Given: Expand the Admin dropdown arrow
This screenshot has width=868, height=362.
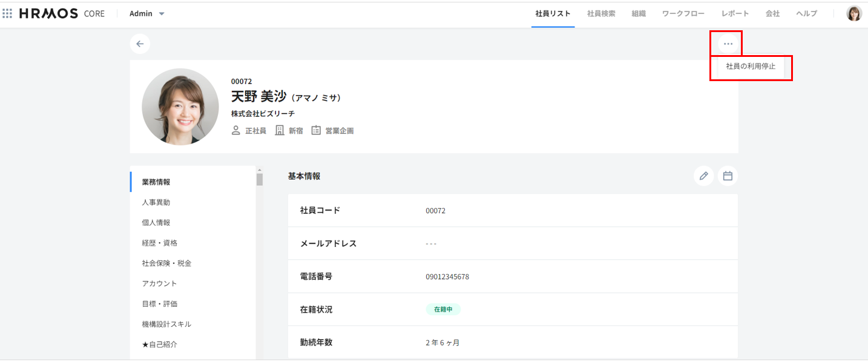Looking at the screenshot, I should (162, 14).
